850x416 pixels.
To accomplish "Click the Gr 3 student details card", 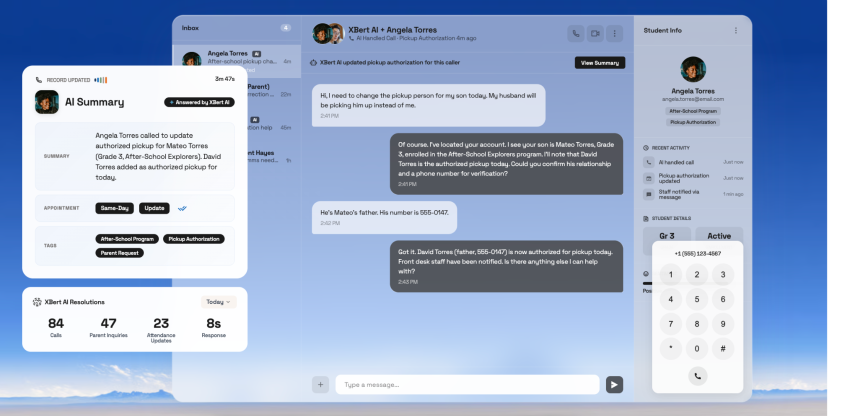I will click(667, 235).
